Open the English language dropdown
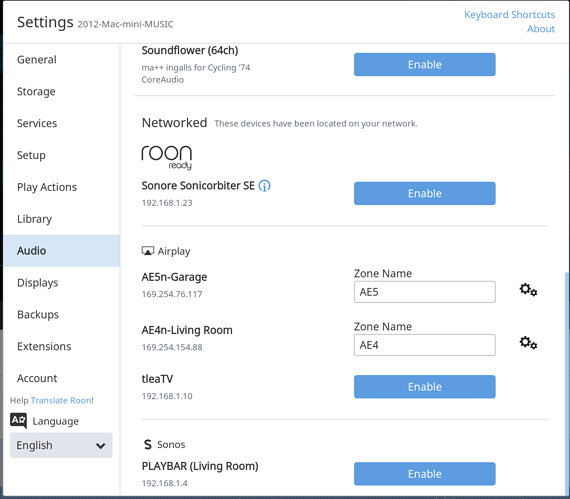The height and width of the screenshot is (499, 570). click(x=61, y=445)
